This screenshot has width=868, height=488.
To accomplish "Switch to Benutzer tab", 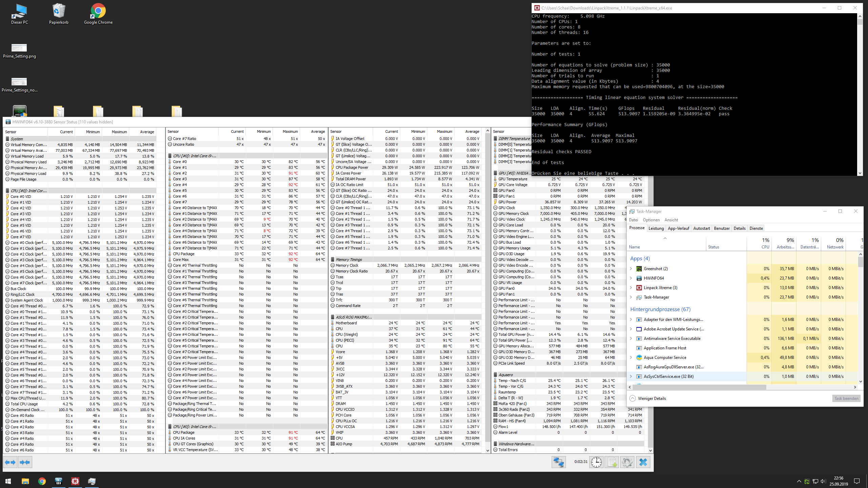I will coord(722,228).
